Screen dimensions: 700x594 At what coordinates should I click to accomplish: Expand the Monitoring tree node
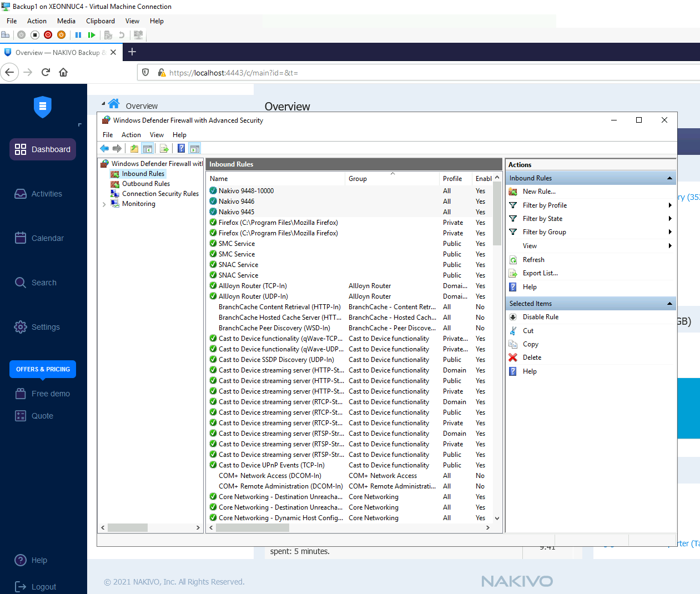tap(104, 204)
